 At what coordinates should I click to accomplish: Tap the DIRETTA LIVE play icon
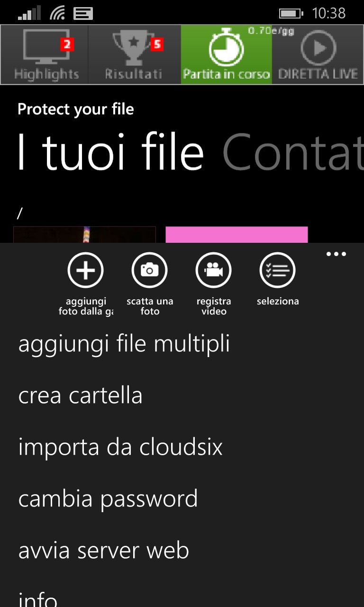[x=318, y=55]
